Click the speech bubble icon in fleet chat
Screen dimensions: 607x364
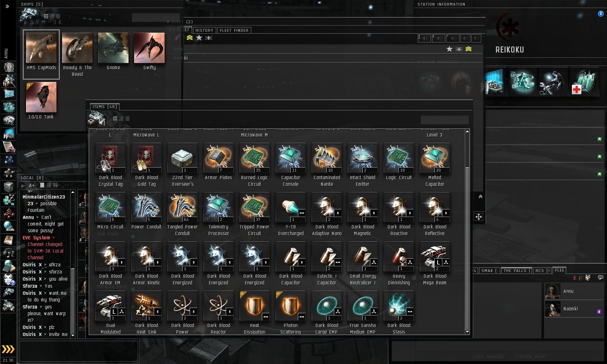point(600,278)
